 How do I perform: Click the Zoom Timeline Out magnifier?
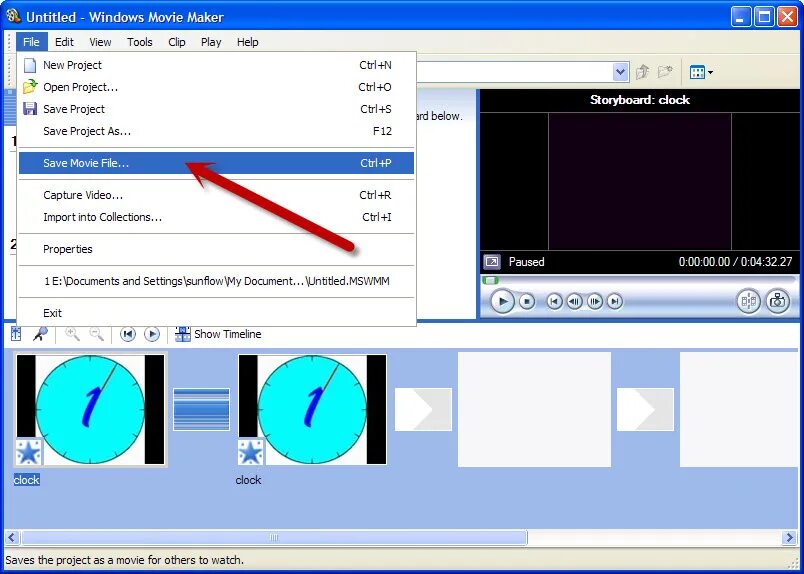pyautogui.click(x=96, y=334)
